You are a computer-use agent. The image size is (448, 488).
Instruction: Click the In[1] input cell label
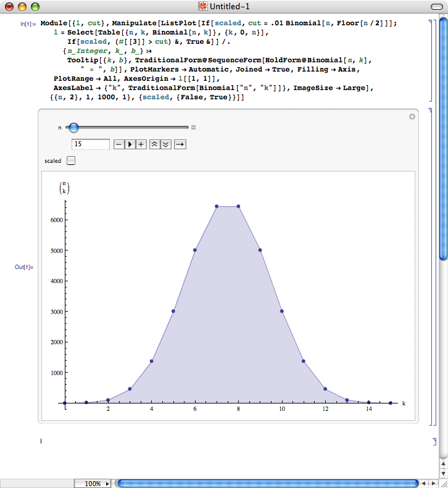click(23, 23)
